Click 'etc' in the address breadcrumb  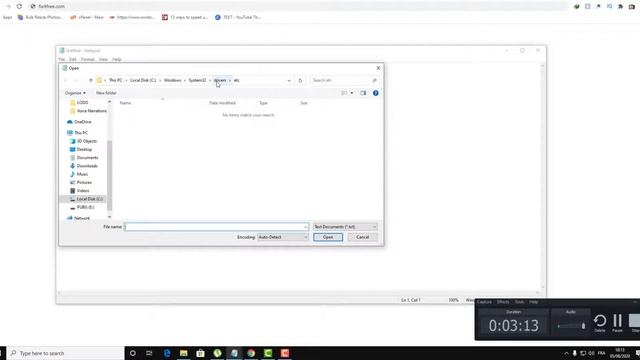pos(236,80)
